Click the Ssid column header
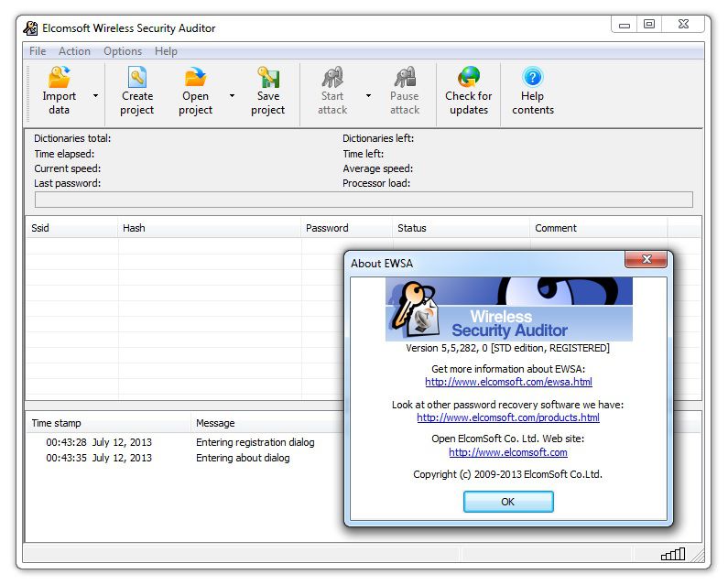Screen dimensions: 728x585 click(71, 228)
